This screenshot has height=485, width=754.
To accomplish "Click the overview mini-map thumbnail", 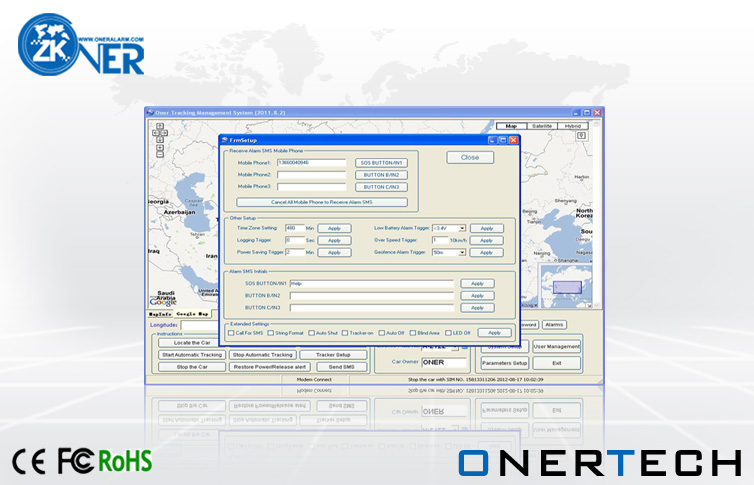I will point(565,286).
